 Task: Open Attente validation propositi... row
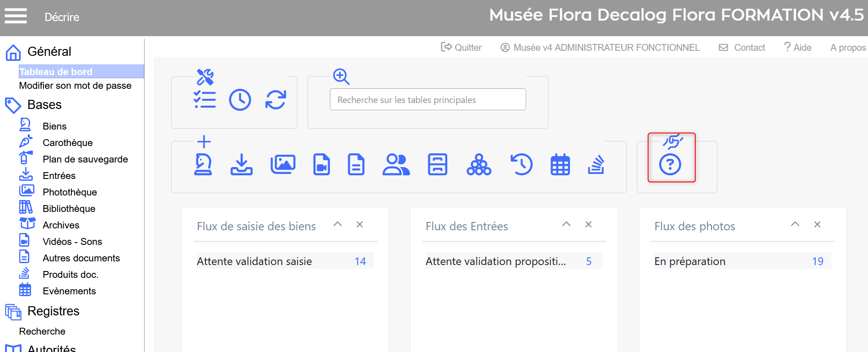pos(514,261)
